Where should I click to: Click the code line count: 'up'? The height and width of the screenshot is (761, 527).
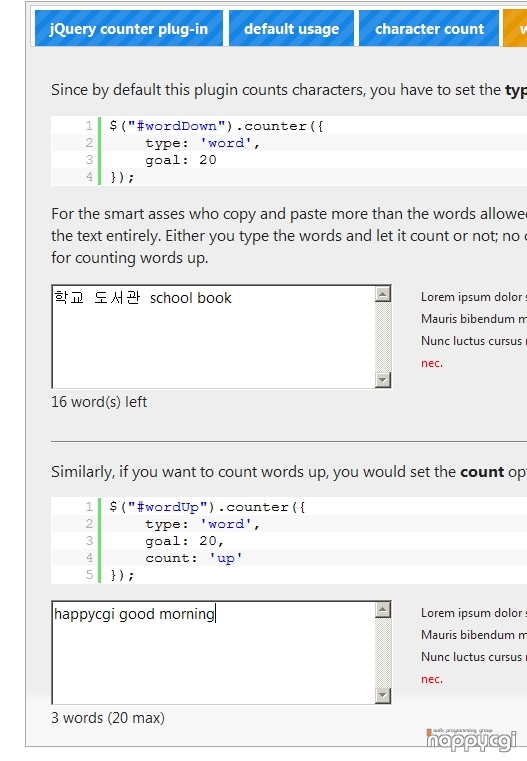pos(194,558)
